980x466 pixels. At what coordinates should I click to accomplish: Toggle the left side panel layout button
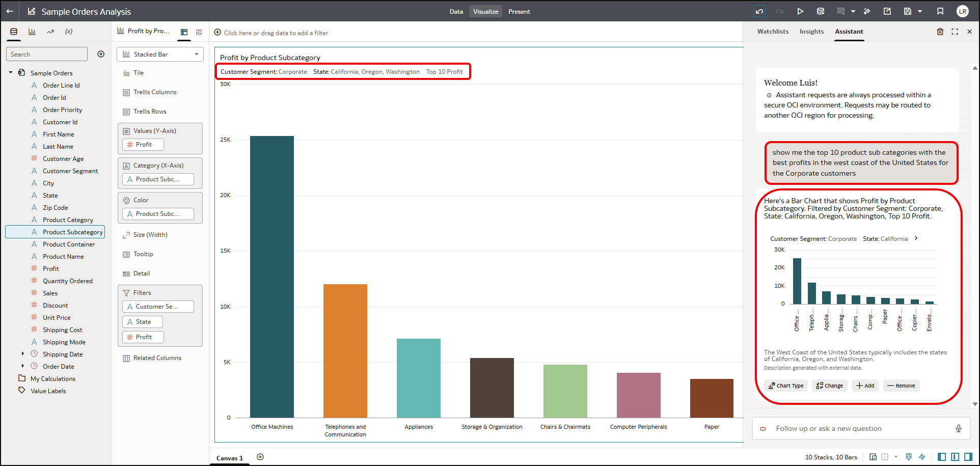[x=942, y=457]
